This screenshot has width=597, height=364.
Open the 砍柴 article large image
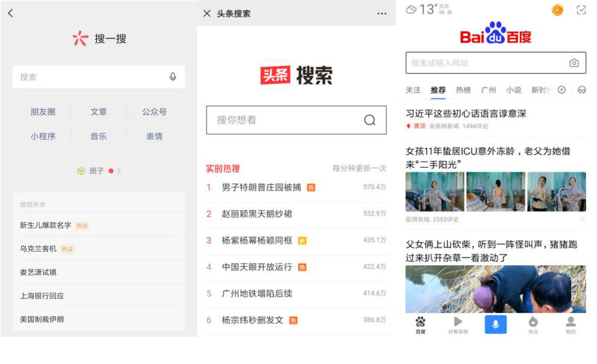(x=495, y=289)
